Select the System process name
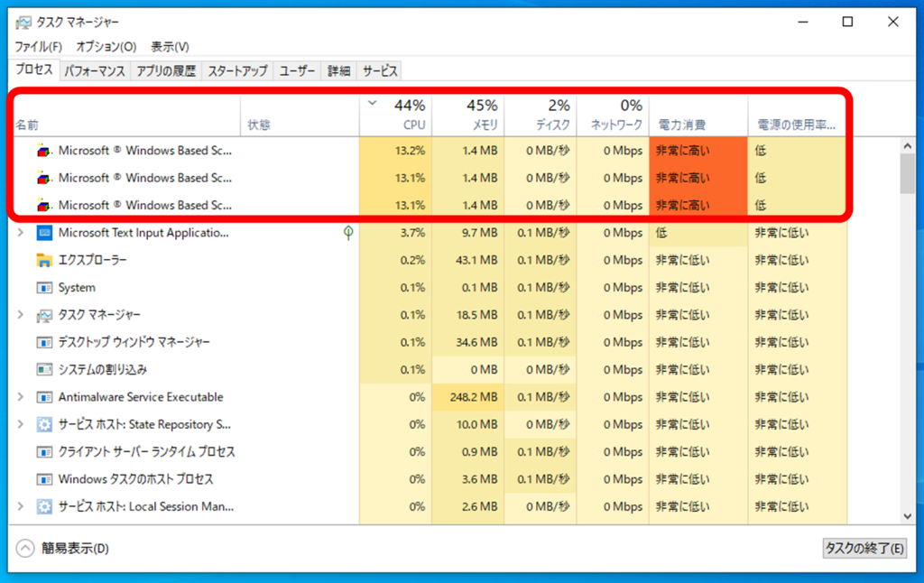Screen dimensions: 924x583 77,288
